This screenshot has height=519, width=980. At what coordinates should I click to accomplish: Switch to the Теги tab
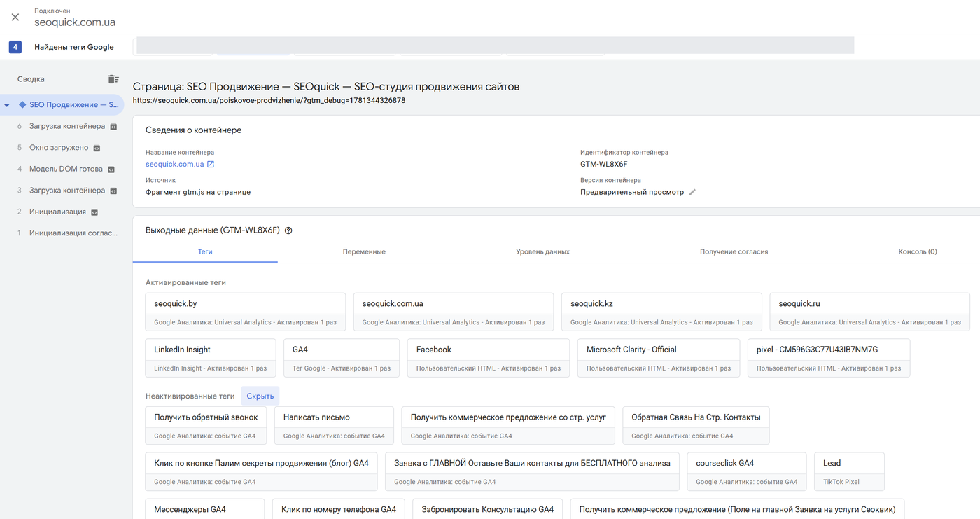click(205, 251)
